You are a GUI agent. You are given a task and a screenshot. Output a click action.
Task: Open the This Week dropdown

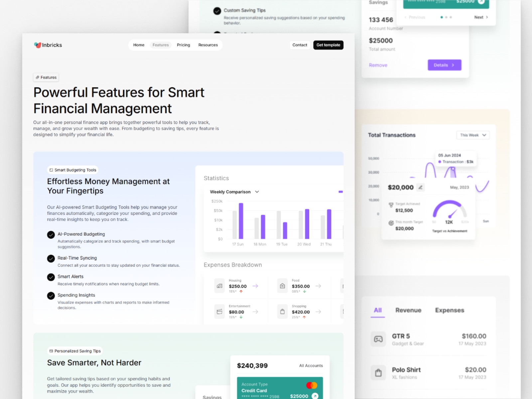click(473, 135)
